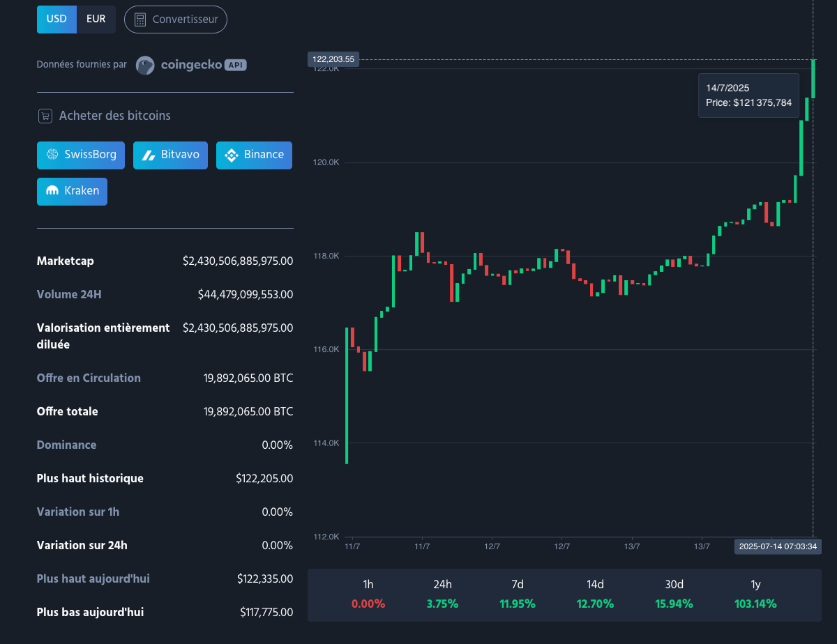
Task: Click the Kraken logo icon
Action: tap(52, 191)
